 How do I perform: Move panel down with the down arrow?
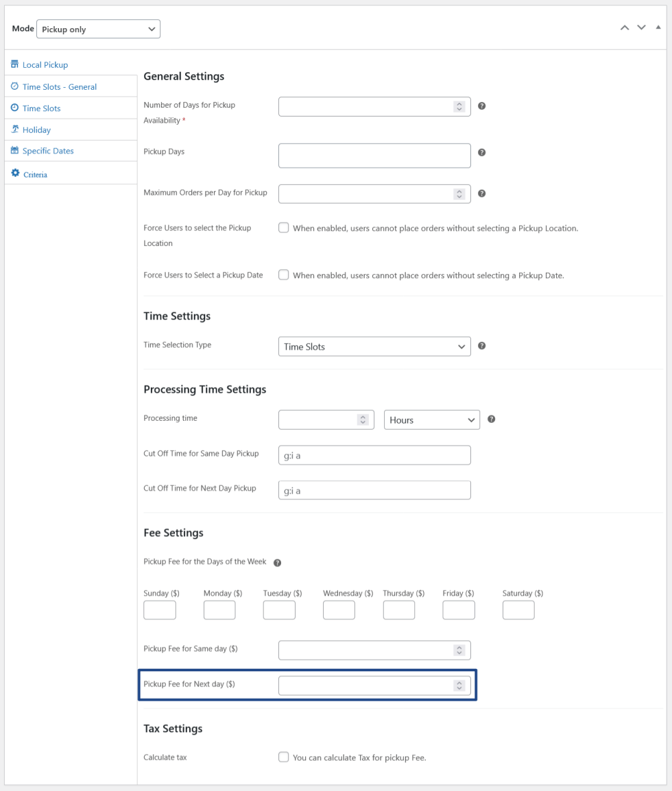click(x=641, y=27)
